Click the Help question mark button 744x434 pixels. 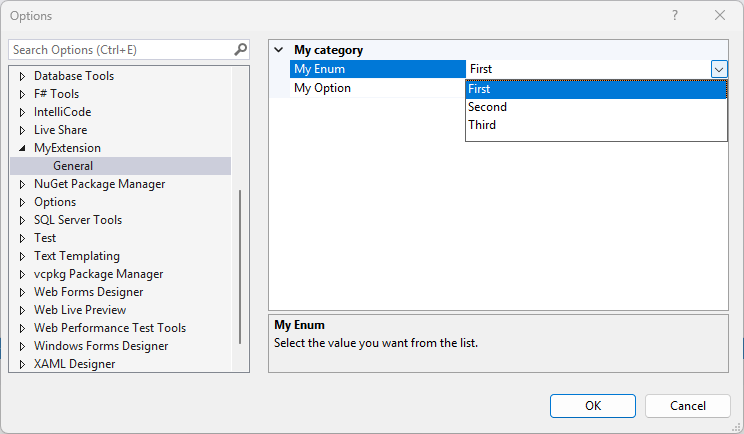pos(675,16)
